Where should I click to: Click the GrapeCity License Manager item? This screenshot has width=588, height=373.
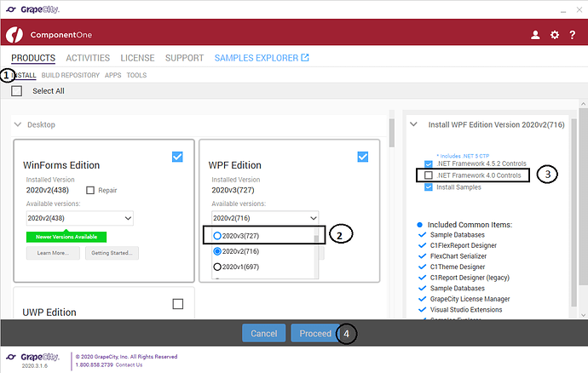point(470,299)
